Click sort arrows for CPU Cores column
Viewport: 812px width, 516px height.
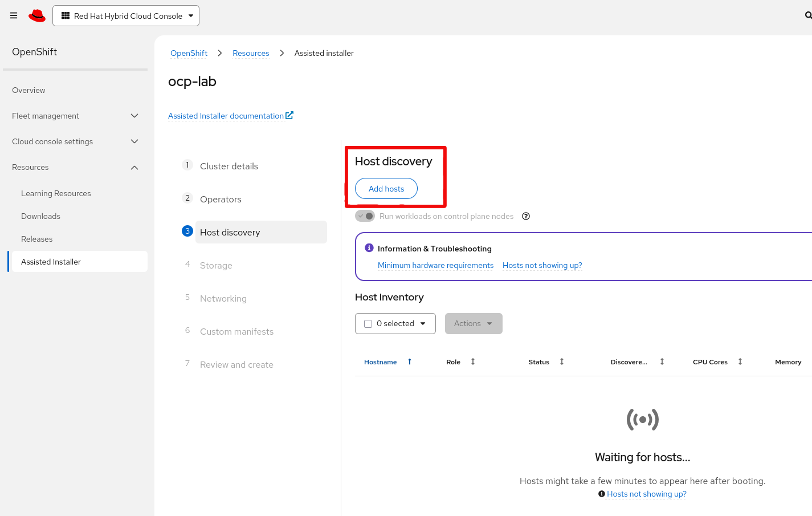pyautogui.click(x=740, y=361)
